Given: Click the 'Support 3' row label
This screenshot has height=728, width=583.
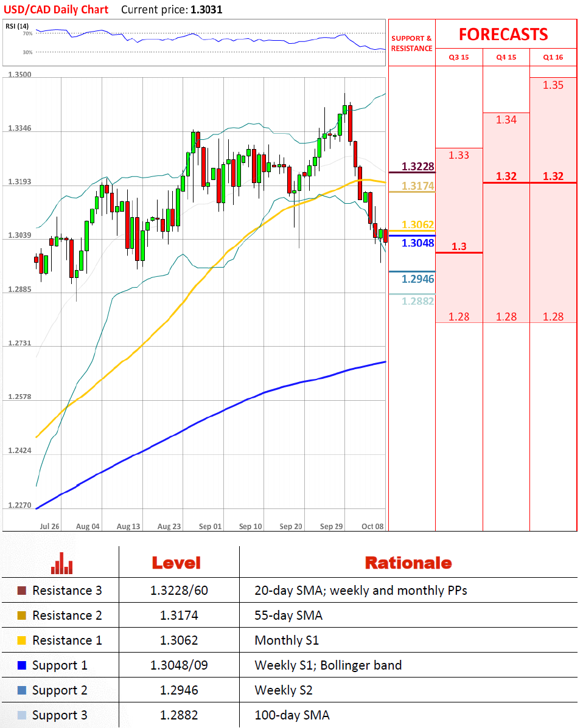Looking at the screenshot, I should tap(60, 716).
